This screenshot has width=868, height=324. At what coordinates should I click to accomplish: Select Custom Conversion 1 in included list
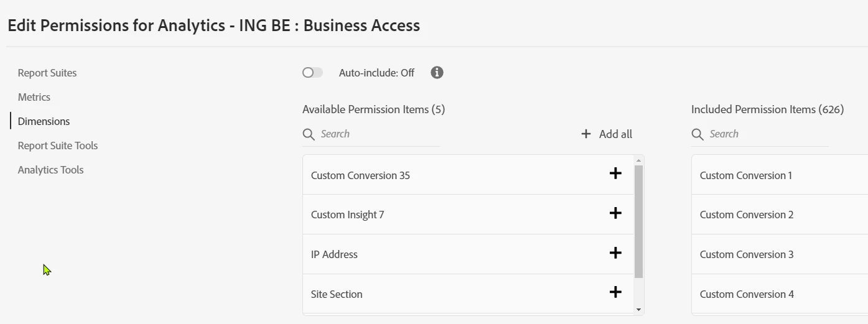click(x=745, y=175)
